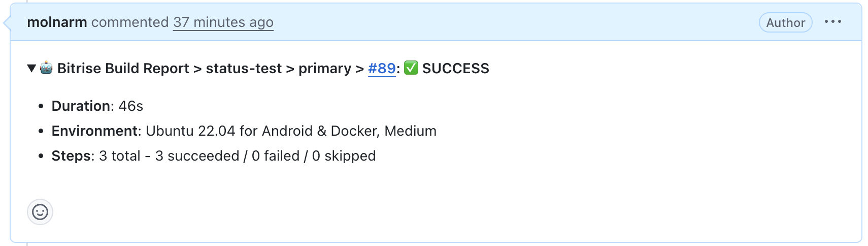The image size is (868, 246).
Task: Click the Author badge
Action: click(785, 22)
